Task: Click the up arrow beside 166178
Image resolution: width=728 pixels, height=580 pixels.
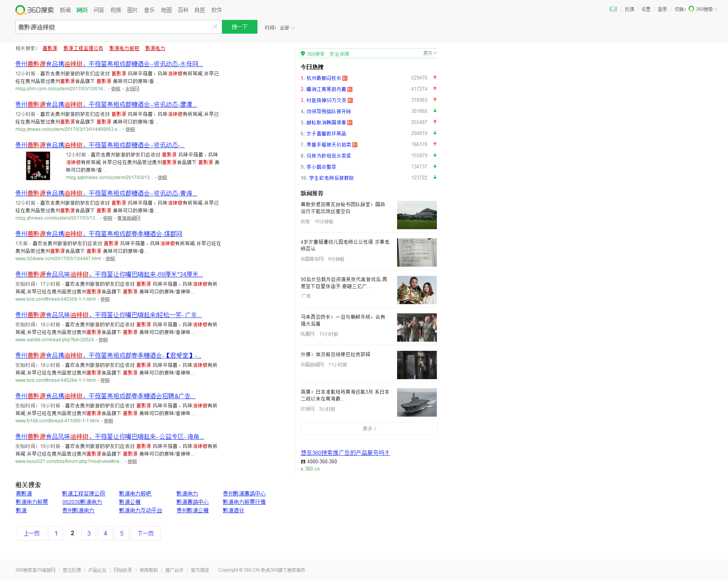Action: click(x=435, y=144)
